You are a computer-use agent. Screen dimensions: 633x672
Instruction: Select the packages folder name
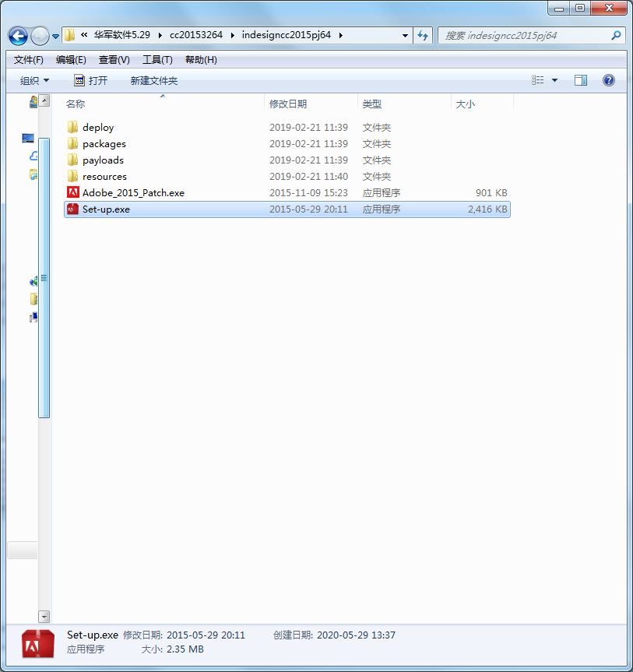pos(104,144)
